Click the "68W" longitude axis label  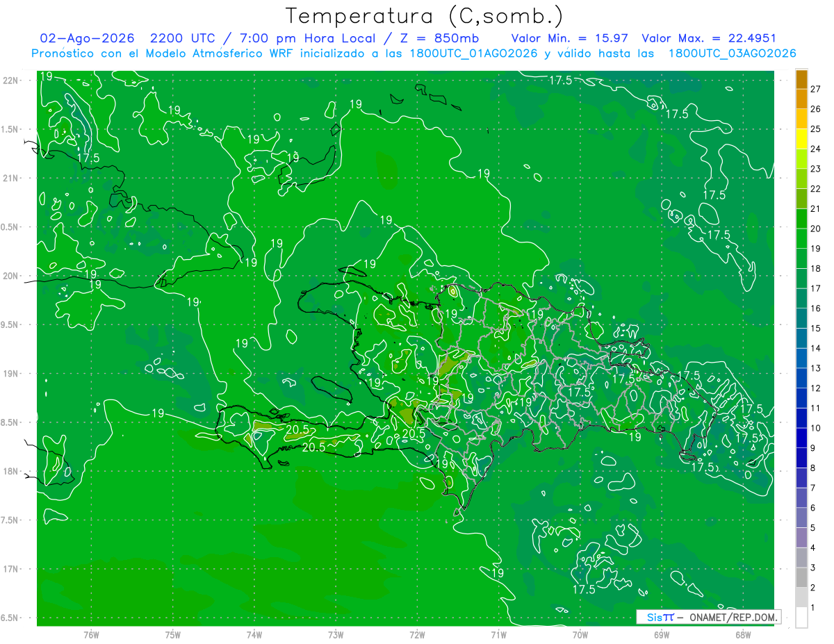point(743,635)
